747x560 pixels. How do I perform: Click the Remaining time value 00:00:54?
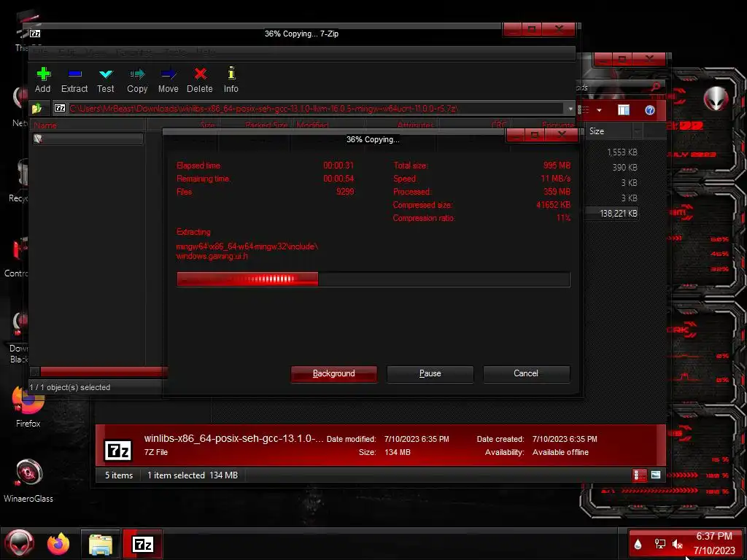338,179
